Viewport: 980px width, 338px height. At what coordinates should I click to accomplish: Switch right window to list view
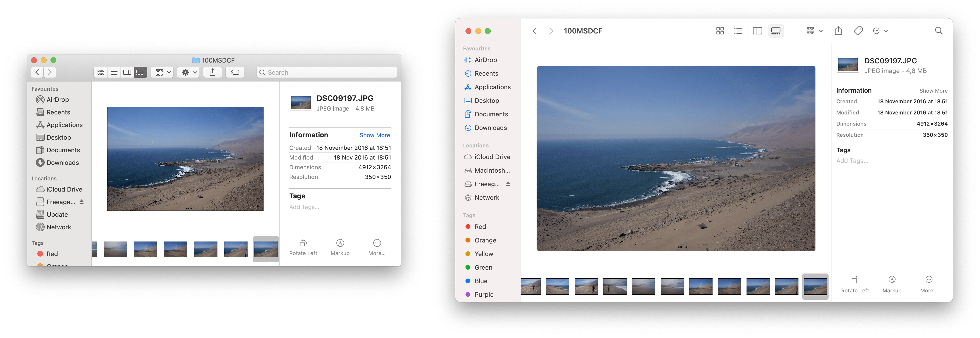click(x=739, y=31)
